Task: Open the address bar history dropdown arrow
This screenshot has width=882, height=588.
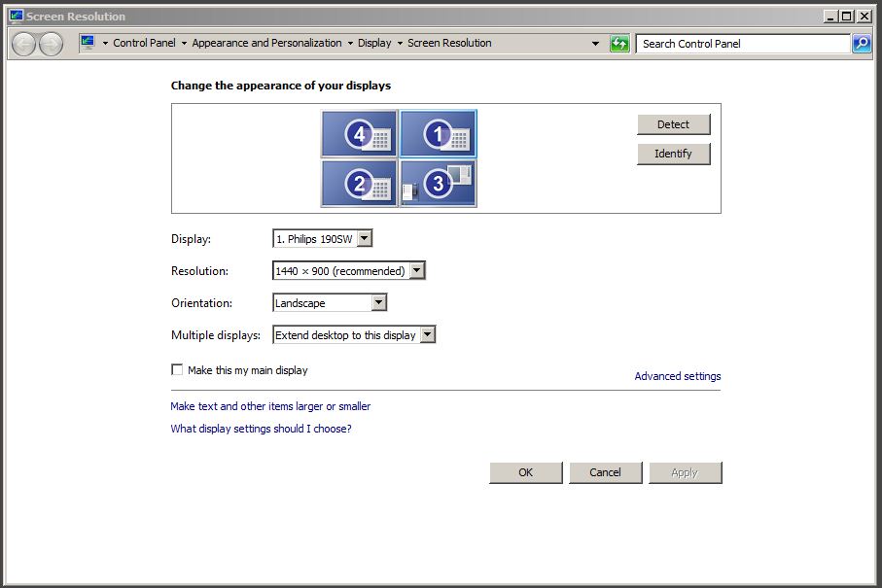Action: click(x=595, y=44)
